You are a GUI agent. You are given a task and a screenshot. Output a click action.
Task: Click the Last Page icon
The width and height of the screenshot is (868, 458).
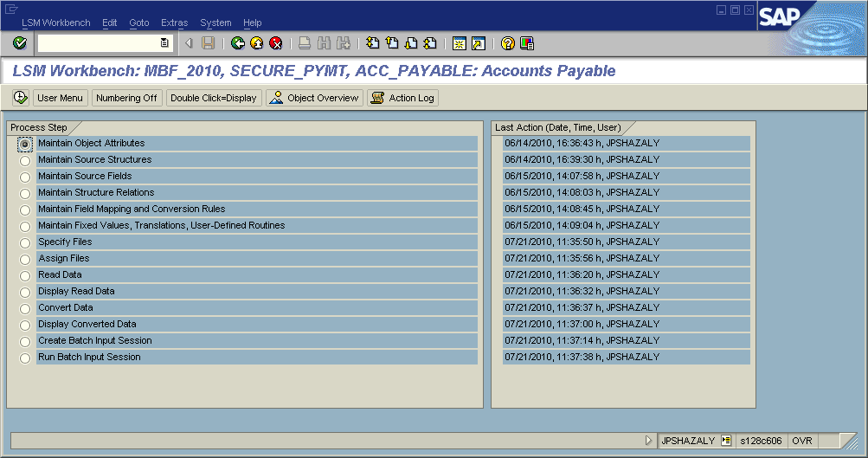430,43
